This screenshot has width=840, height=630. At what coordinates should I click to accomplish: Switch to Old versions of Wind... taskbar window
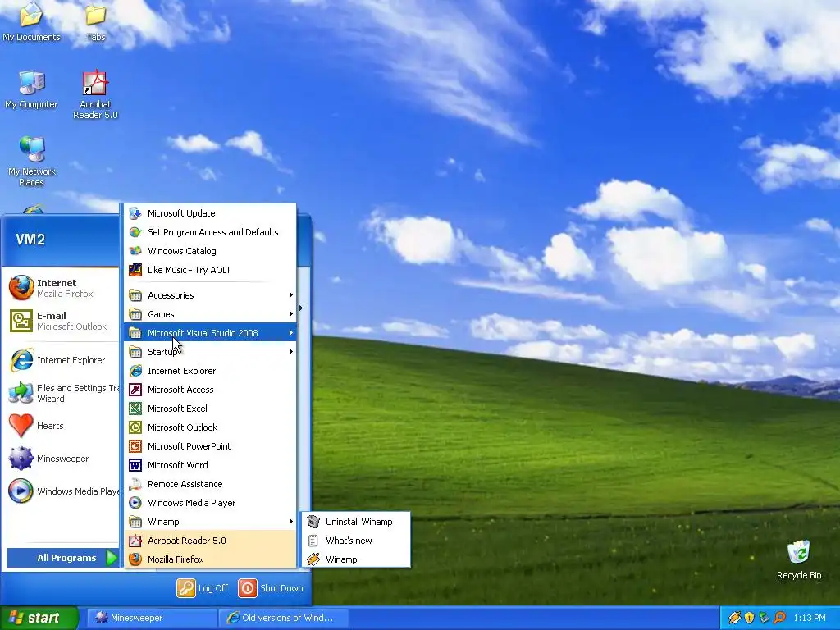[284, 618]
